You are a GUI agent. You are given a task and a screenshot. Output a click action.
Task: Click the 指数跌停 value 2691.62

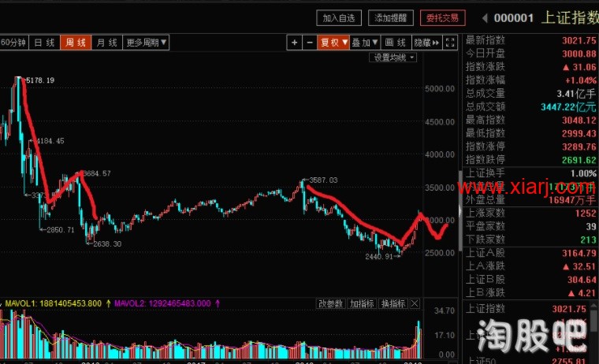pyautogui.click(x=579, y=160)
